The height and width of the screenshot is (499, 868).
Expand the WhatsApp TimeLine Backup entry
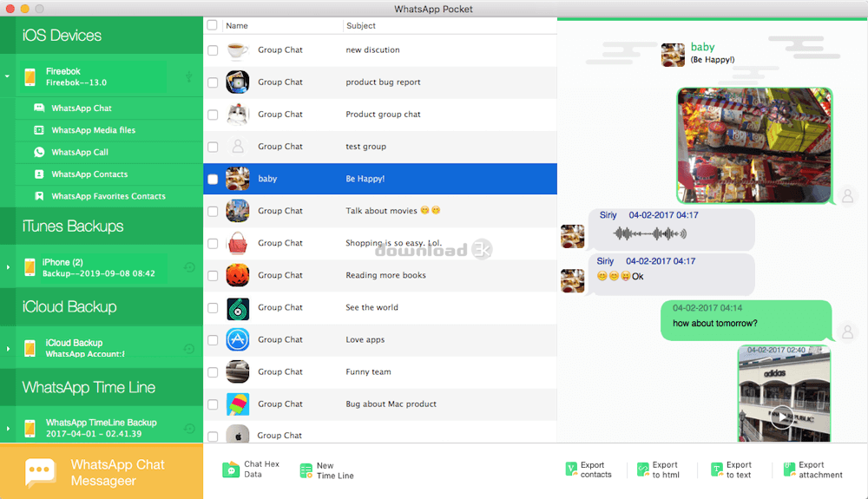[x=8, y=429]
